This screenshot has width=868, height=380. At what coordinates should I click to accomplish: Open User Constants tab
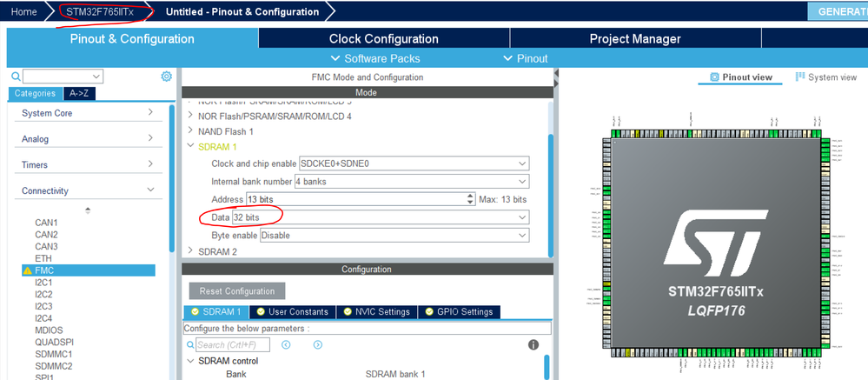(292, 311)
